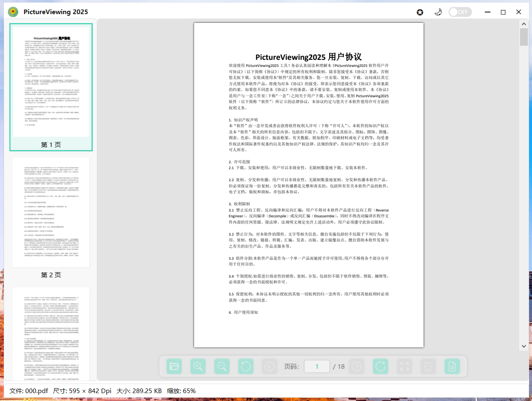Click the scrollbar up arrow
The image size is (532, 401).
(524, 24)
